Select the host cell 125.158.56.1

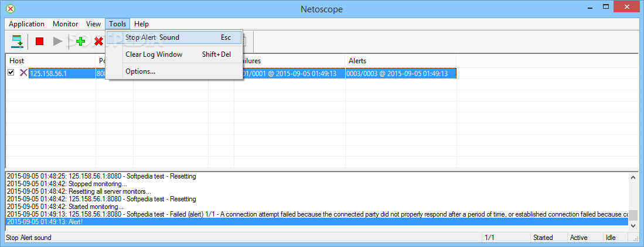(63, 73)
